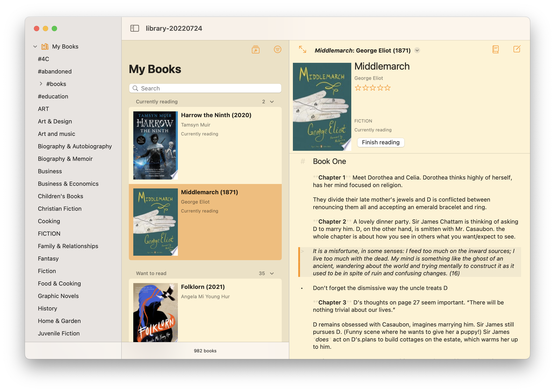
Task: Open the uppercase FICTION category
Action: coord(49,234)
